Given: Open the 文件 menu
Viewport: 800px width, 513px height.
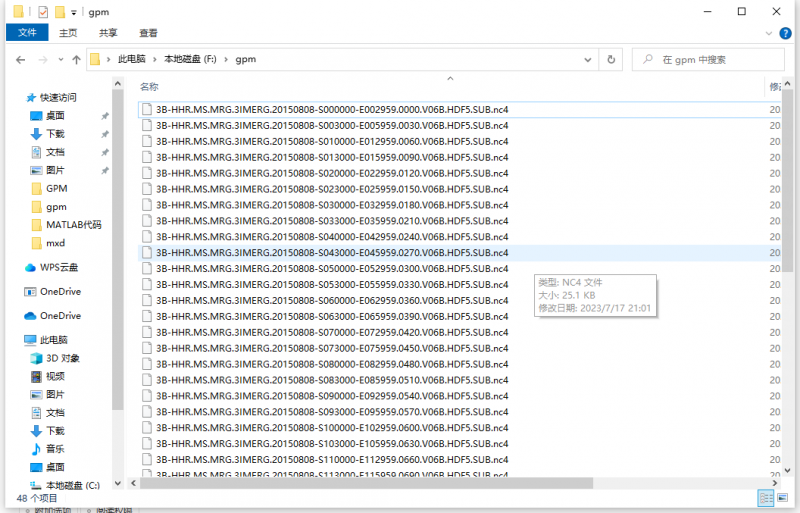Looking at the screenshot, I should (27, 33).
